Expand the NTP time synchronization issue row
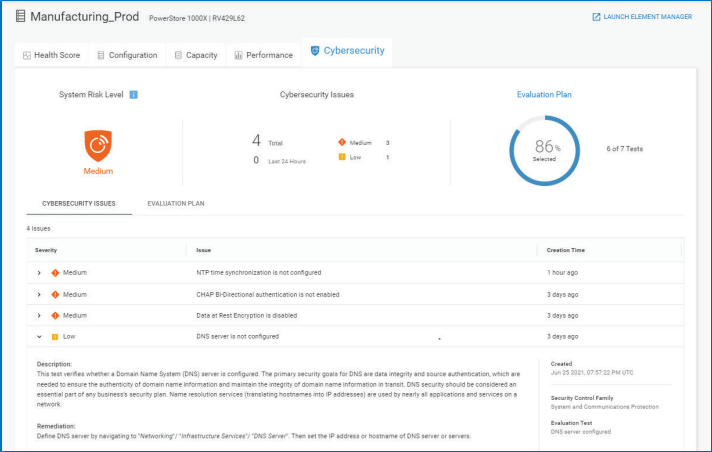This screenshot has width=712, height=452. point(39,273)
